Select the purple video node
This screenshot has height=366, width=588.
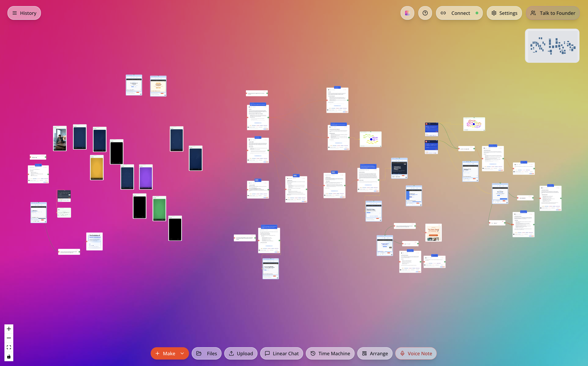tap(146, 177)
